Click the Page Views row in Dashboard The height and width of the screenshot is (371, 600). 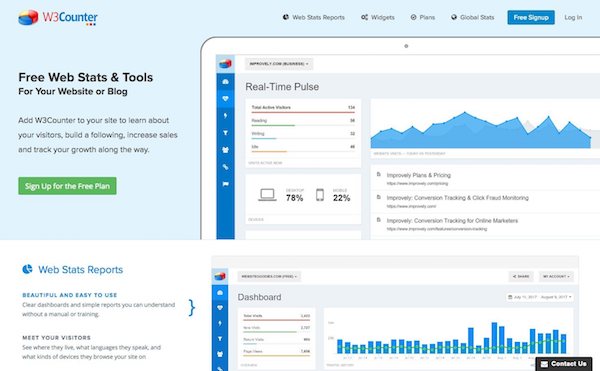point(277,352)
